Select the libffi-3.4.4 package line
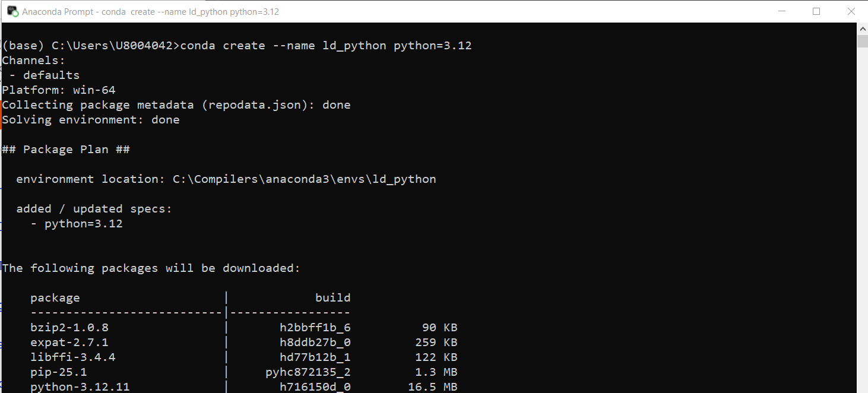 (71, 357)
